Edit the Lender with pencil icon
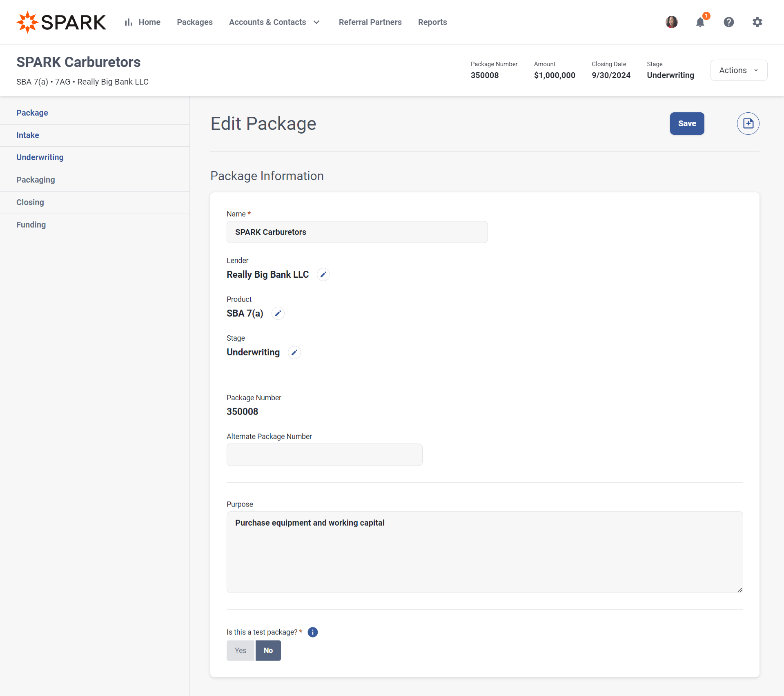This screenshot has height=696, width=784. [323, 274]
